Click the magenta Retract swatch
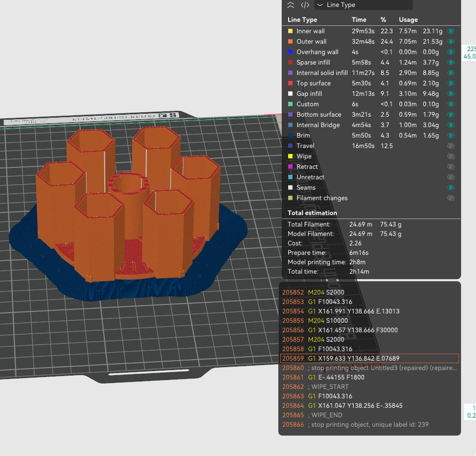The height and width of the screenshot is (456, 476). [x=290, y=166]
